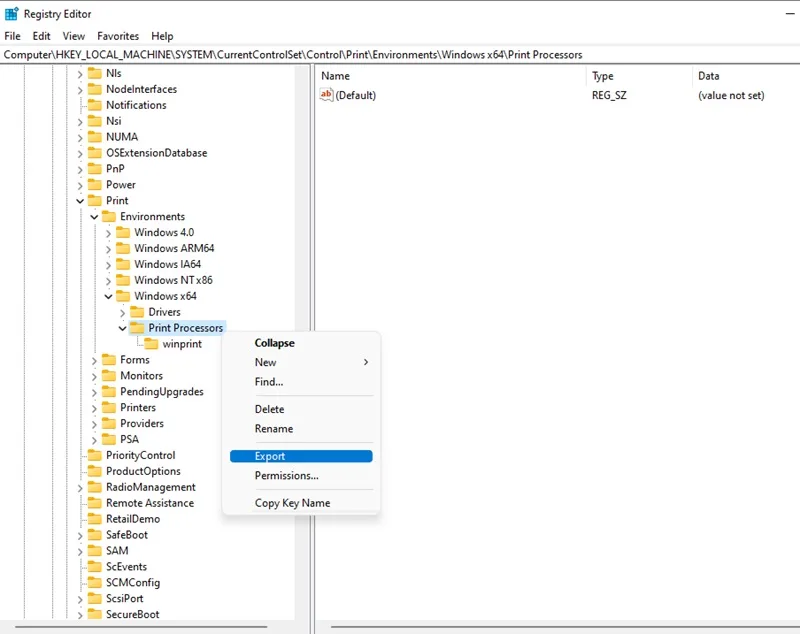Image resolution: width=800 pixels, height=634 pixels.
Task: Click the REG_SZ type cell
Action: click(x=609, y=95)
